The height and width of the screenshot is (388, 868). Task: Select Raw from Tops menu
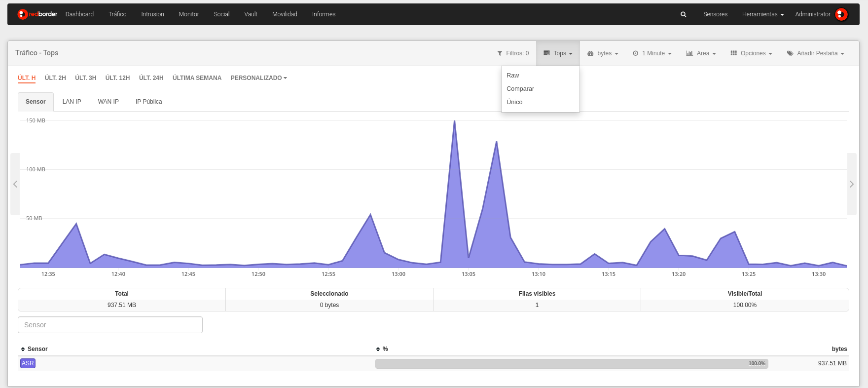point(541,76)
